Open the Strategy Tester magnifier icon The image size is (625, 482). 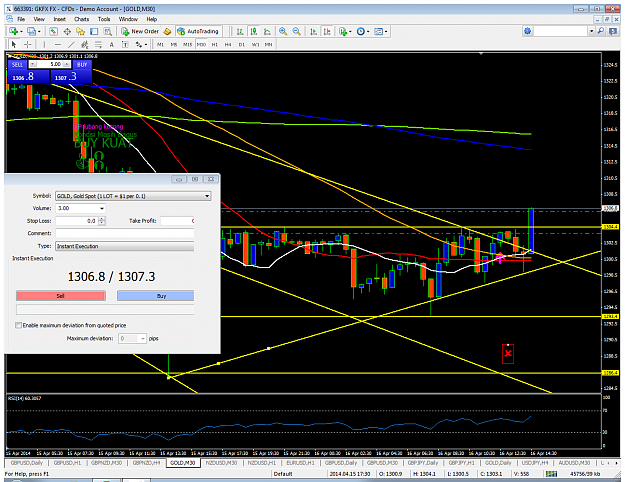[108, 31]
